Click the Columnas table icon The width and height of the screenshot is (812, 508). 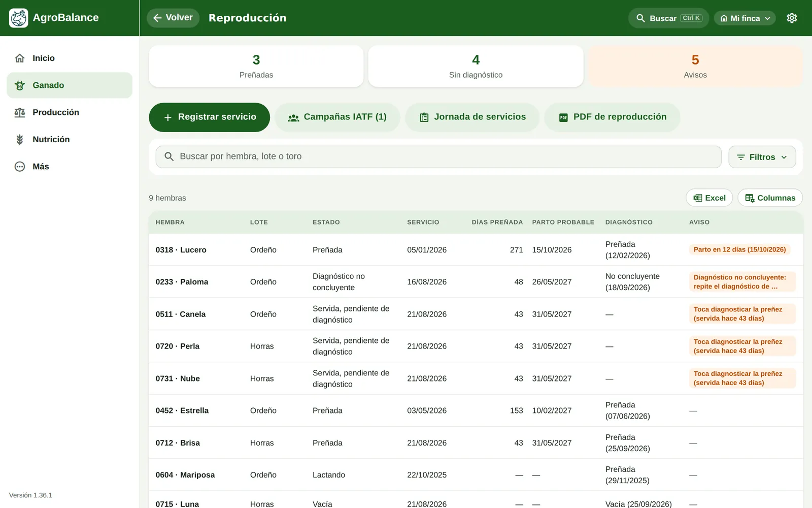pyautogui.click(x=750, y=198)
